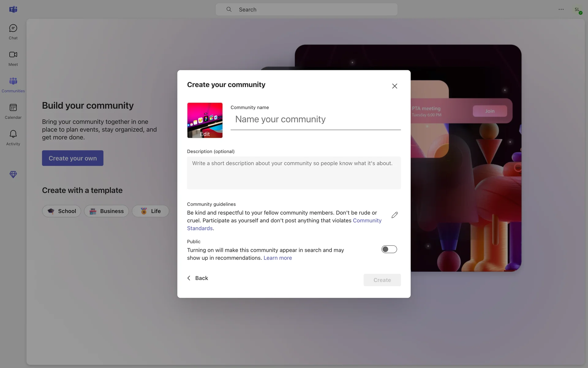Click the Teams logo icon
Viewport: 588px width, 368px height.
click(x=13, y=10)
